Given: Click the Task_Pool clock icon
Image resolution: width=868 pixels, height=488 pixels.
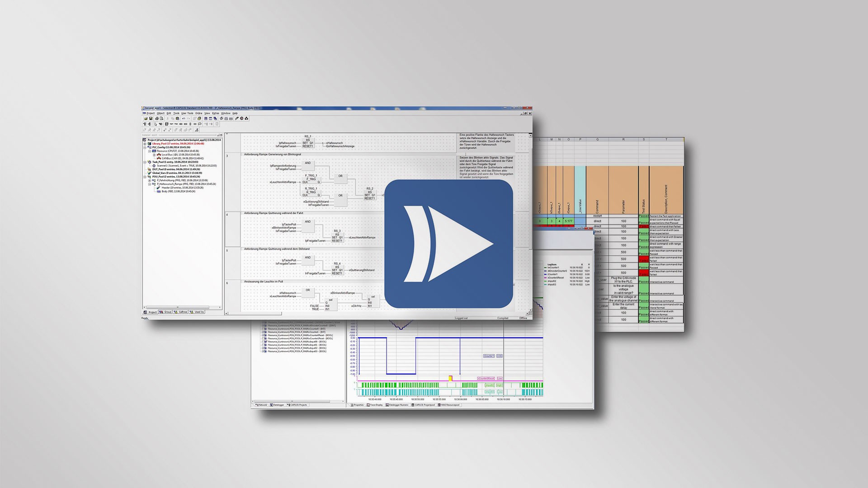Looking at the screenshot, I should pos(150,162).
